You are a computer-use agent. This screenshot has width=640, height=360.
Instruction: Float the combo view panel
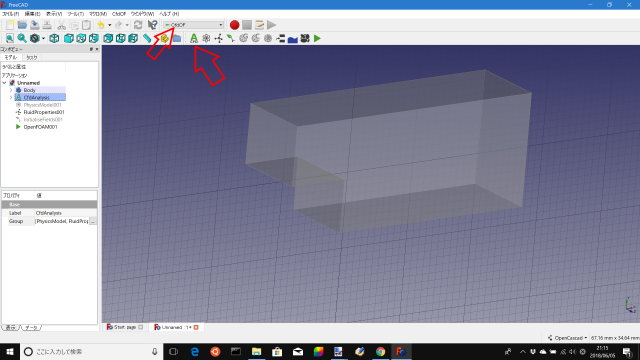pyautogui.click(x=91, y=49)
